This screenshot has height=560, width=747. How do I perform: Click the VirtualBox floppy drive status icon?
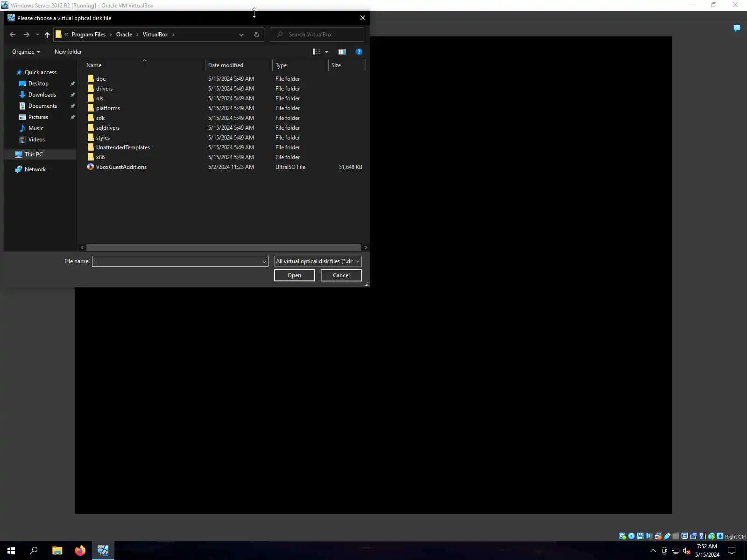tap(640, 536)
